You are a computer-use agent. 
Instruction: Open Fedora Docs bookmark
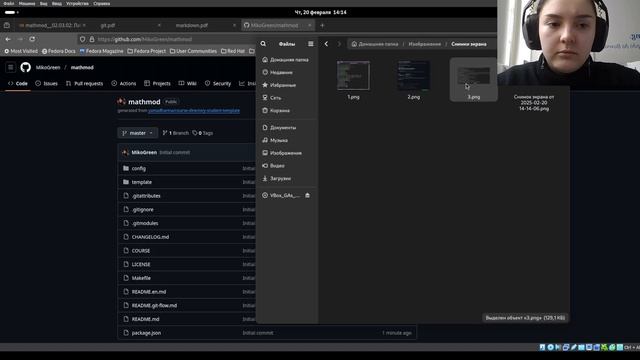click(x=59, y=51)
